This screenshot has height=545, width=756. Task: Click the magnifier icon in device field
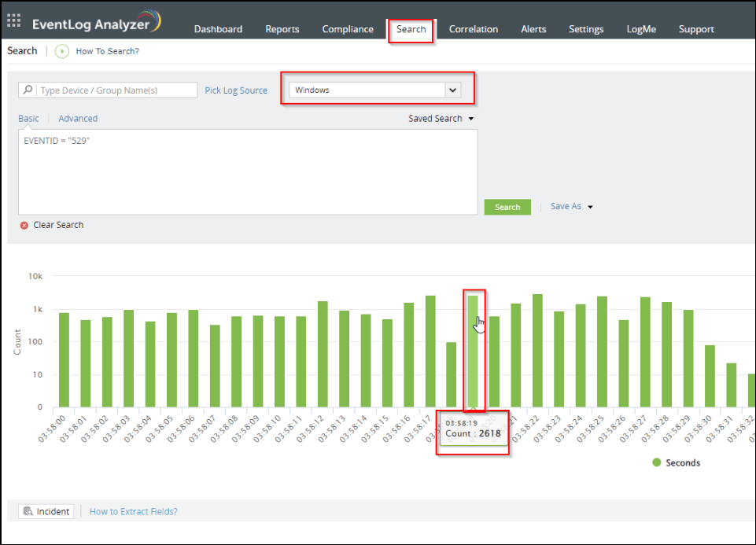(x=28, y=90)
